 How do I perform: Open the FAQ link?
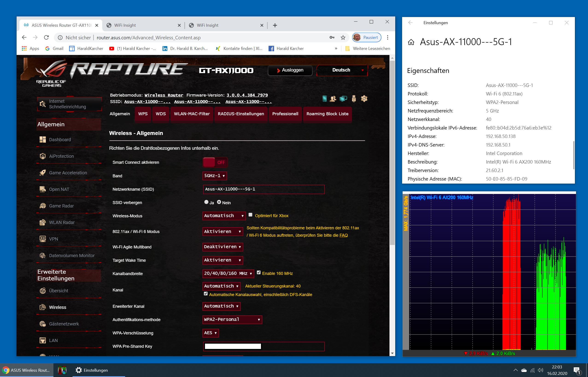point(343,235)
